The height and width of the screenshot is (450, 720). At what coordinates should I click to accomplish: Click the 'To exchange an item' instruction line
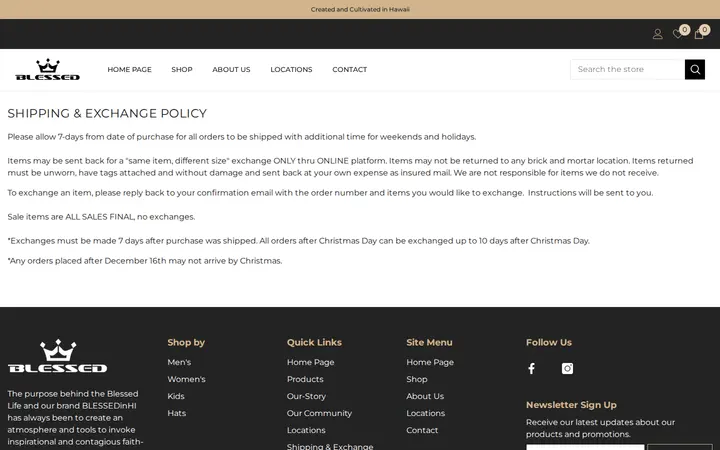330,193
